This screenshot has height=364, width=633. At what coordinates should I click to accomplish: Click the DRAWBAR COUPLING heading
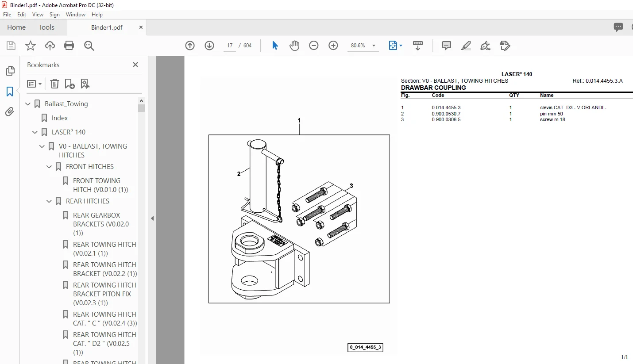coord(433,88)
